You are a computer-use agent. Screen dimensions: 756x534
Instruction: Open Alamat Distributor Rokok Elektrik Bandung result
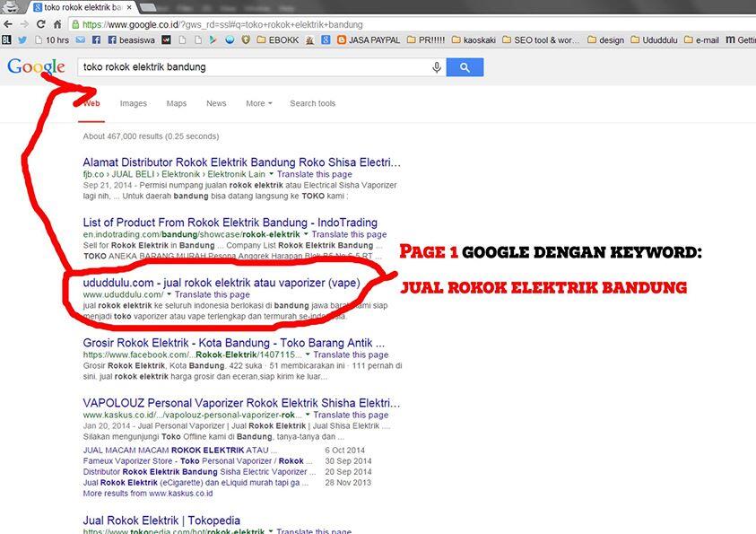coord(241,162)
